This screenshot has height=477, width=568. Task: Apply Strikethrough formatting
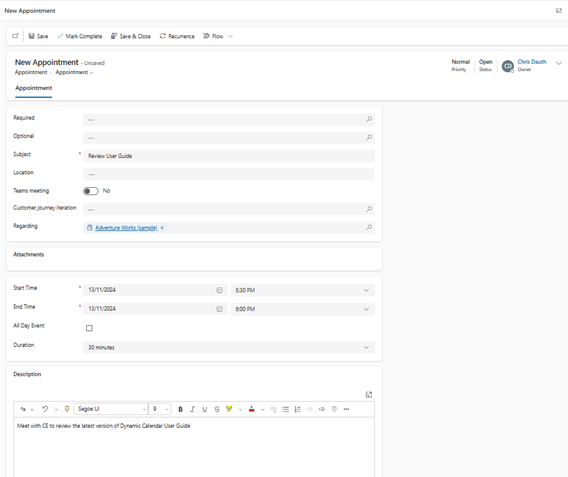tap(217, 409)
